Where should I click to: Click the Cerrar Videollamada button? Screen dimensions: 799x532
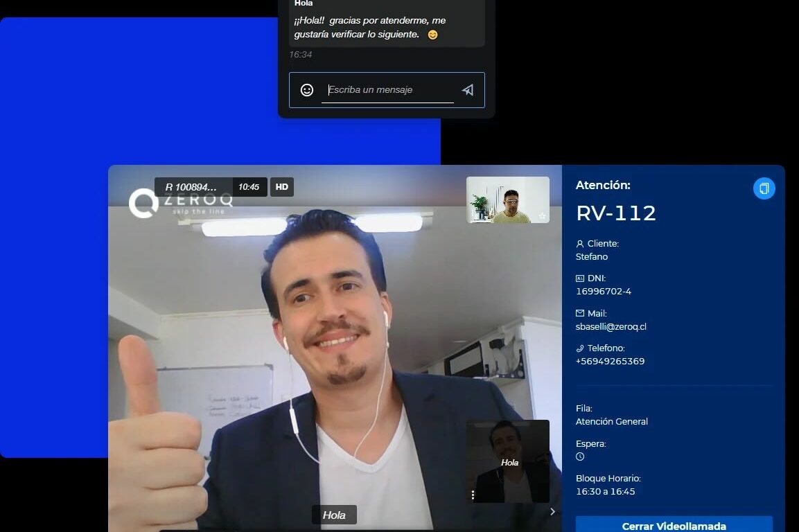673,526
